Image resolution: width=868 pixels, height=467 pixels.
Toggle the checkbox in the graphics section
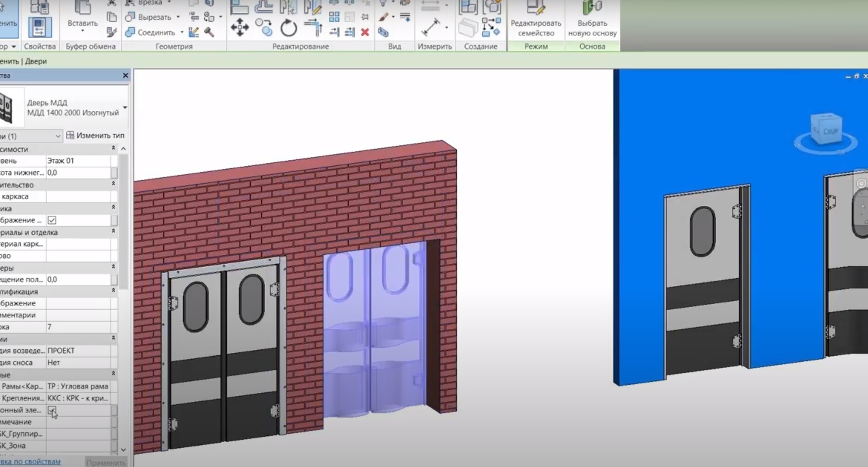(52, 220)
